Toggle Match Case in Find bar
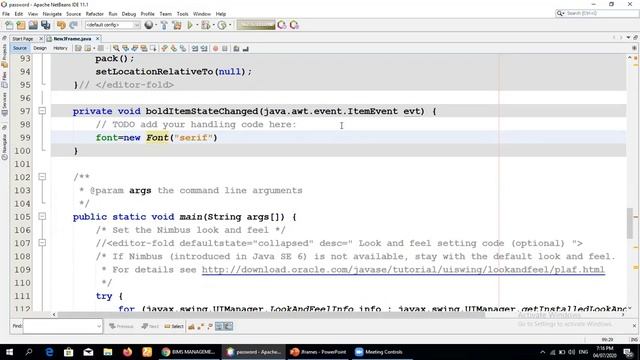Image resolution: width=640 pixels, height=360 pixels. tap(191, 326)
